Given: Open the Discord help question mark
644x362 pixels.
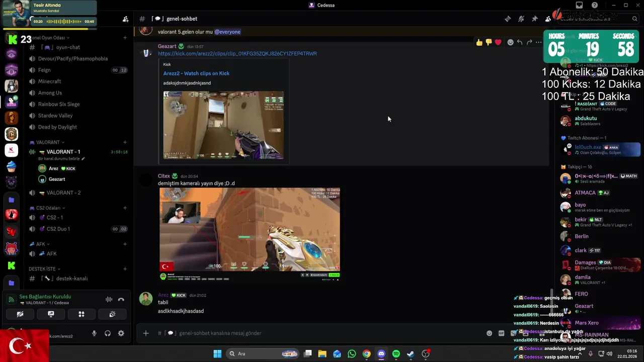Looking at the screenshot, I should (595, 5).
